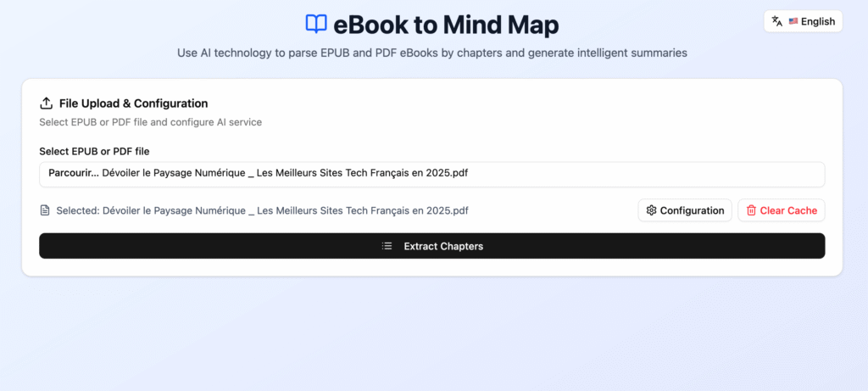The height and width of the screenshot is (391, 868).
Task: Start extraction with Extract Chapters button
Action: coord(431,246)
